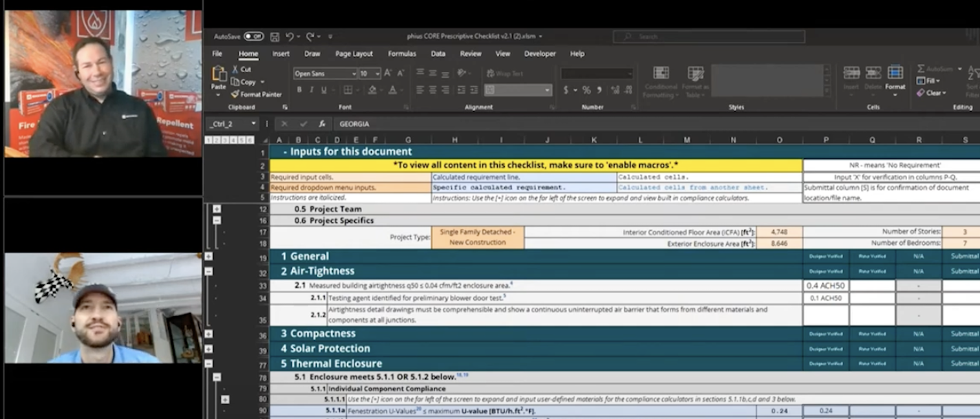This screenshot has width=980, height=419.
Task: Toggle Align Left
Action: tap(420, 90)
